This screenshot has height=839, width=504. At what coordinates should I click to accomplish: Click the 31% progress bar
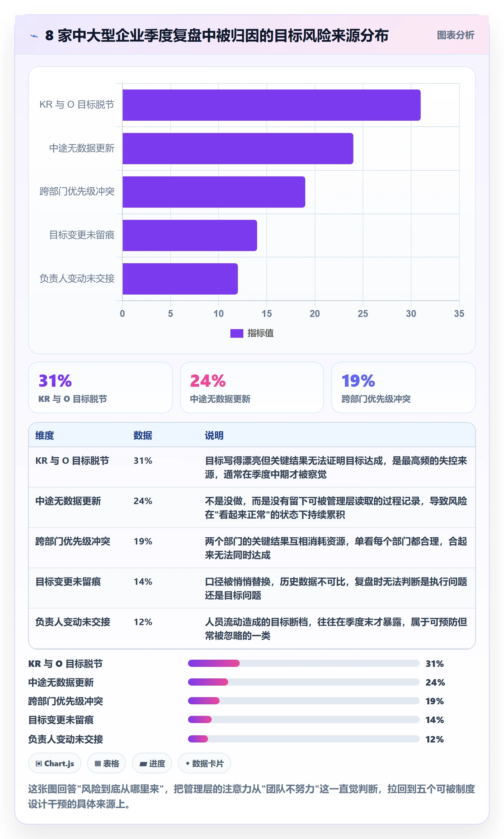[x=304, y=663]
